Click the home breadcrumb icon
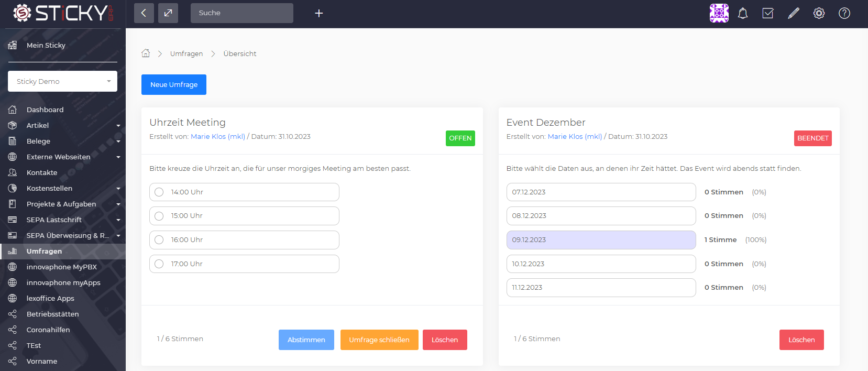Viewport: 868px width, 371px height. pos(146,53)
